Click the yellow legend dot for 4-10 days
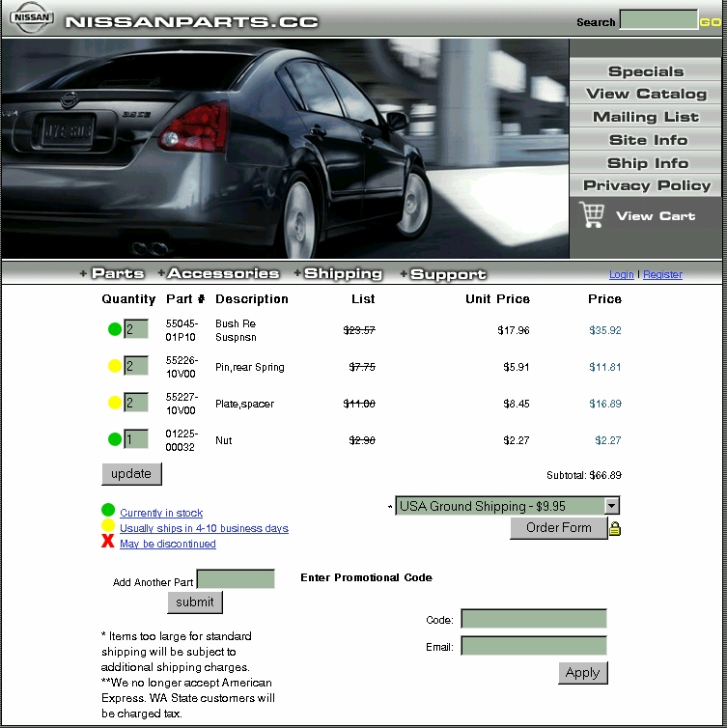 click(108, 525)
